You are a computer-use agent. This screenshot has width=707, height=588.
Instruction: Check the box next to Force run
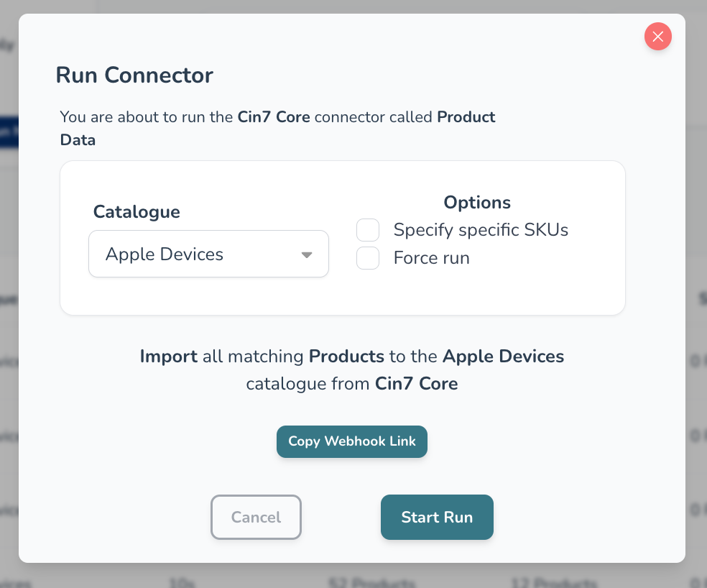point(367,257)
